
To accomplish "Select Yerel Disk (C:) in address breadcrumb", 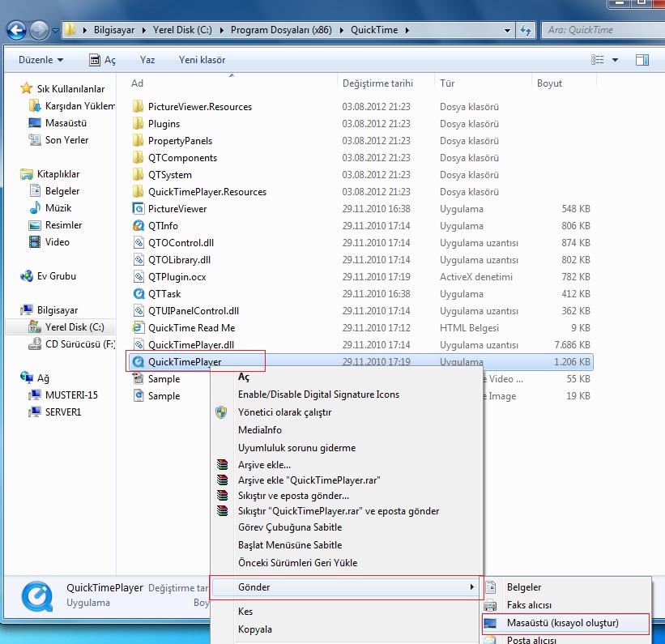I will [x=182, y=30].
